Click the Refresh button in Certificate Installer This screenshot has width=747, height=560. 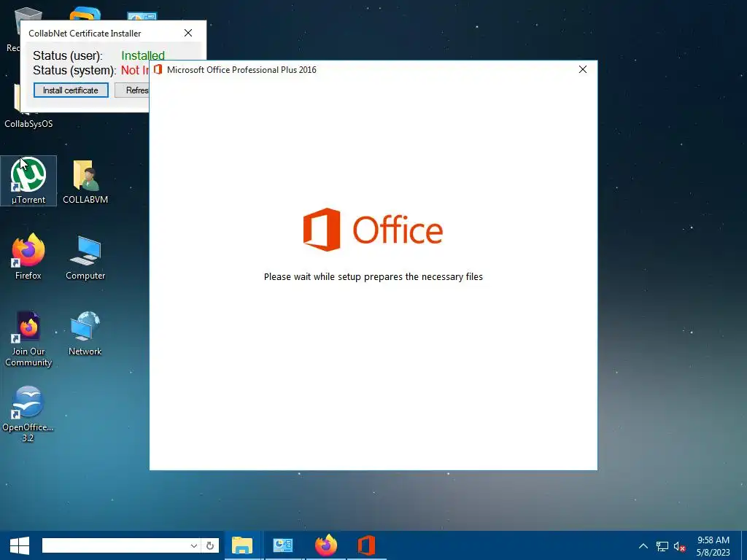[x=132, y=90]
